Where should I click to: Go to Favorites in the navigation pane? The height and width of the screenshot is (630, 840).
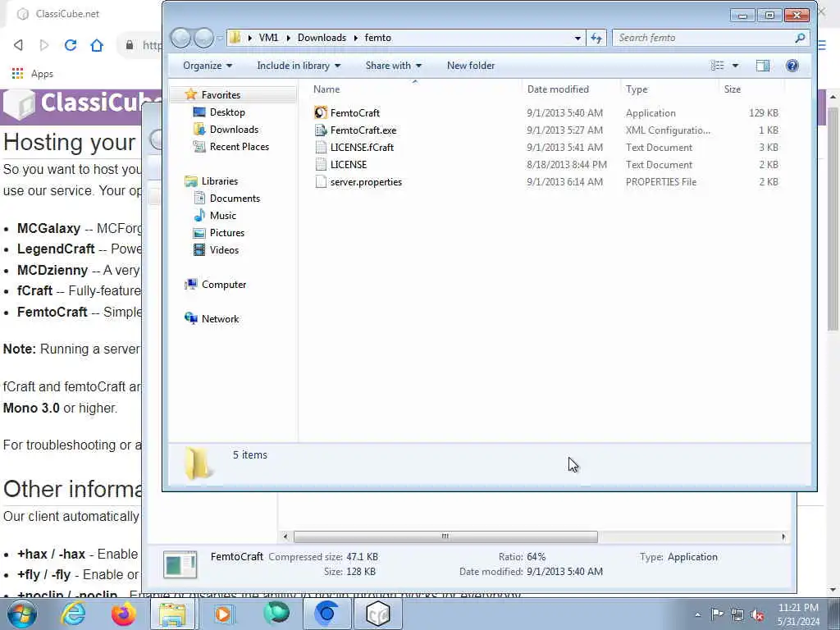pos(221,95)
